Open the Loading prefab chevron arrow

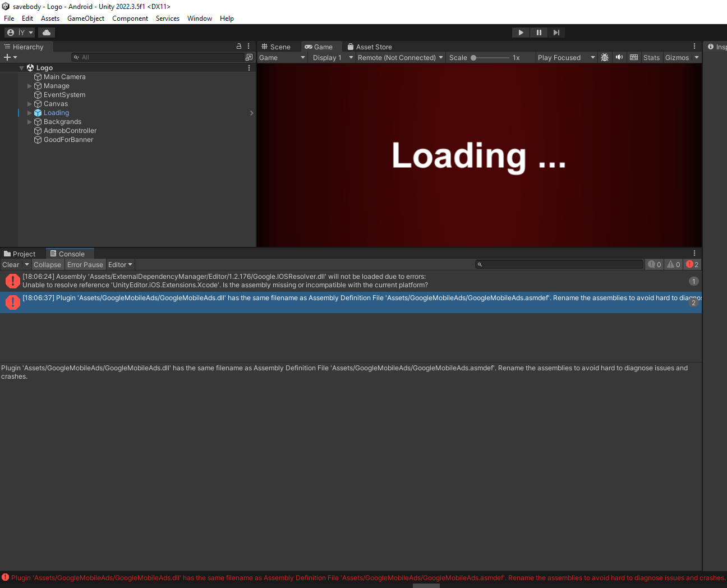[x=251, y=113]
